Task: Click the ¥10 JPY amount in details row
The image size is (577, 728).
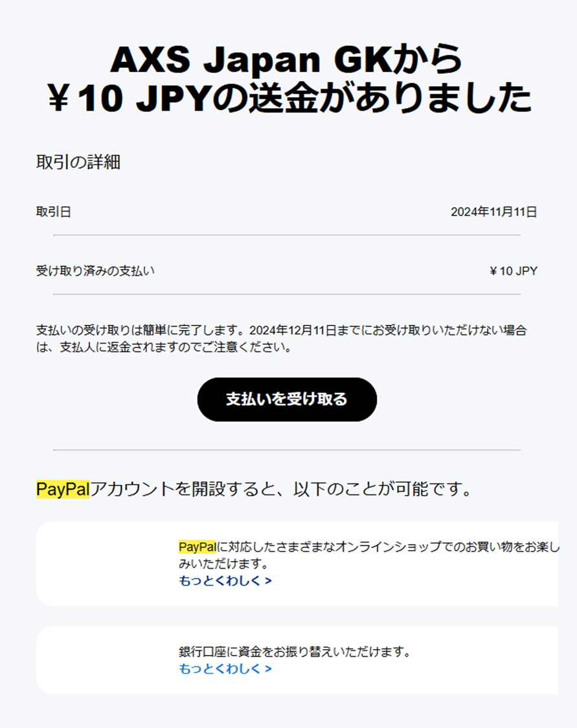Action: point(514,271)
